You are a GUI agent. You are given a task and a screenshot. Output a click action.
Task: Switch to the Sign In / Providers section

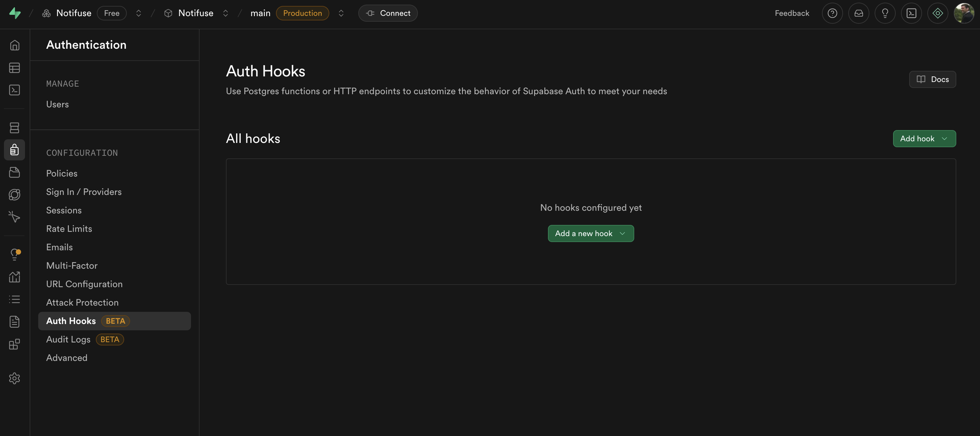84,192
